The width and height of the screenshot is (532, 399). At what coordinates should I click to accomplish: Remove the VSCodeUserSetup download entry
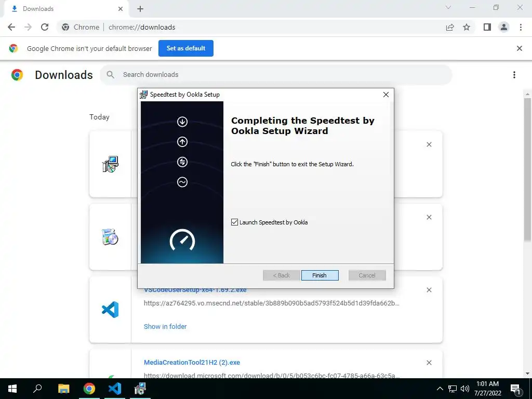(429, 290)
